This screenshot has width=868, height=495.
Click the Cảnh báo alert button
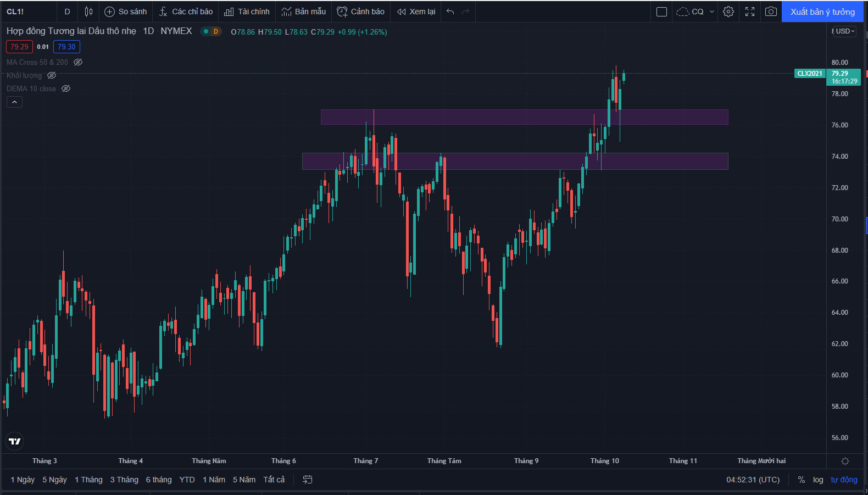(360, 12)
